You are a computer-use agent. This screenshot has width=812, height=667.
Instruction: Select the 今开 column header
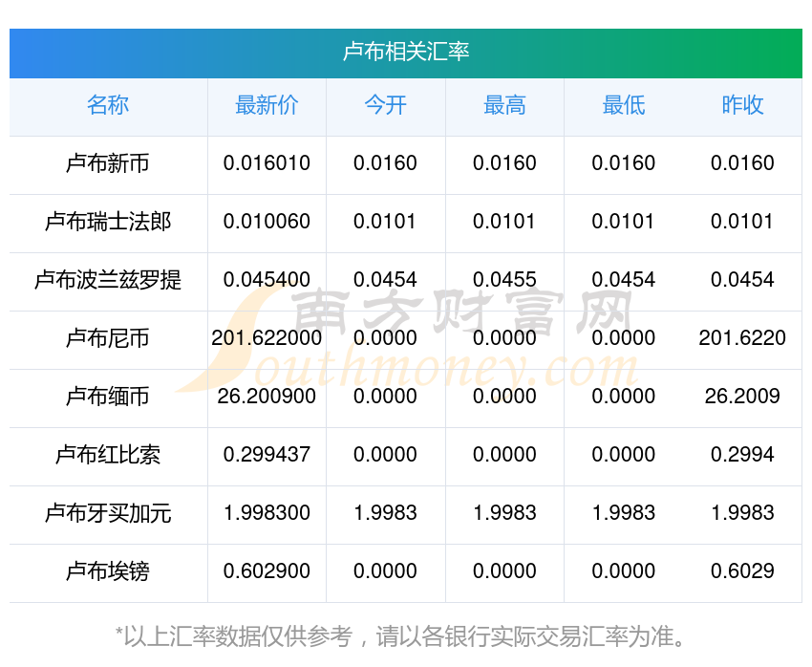tap(385, 105)
